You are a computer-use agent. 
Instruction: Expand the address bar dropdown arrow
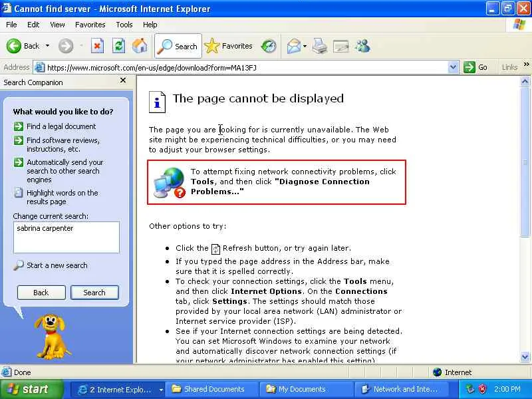[x=453, y=67]
